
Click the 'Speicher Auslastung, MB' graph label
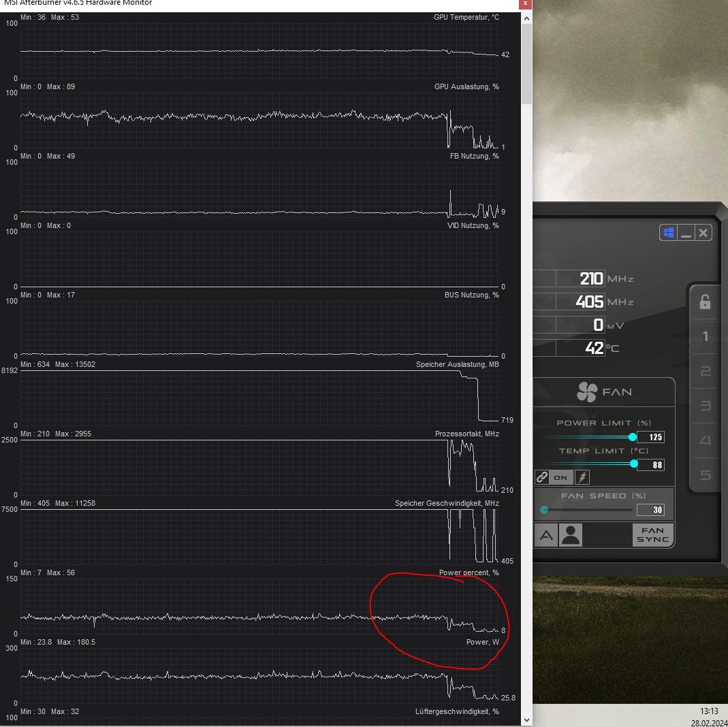pos(458,365)
